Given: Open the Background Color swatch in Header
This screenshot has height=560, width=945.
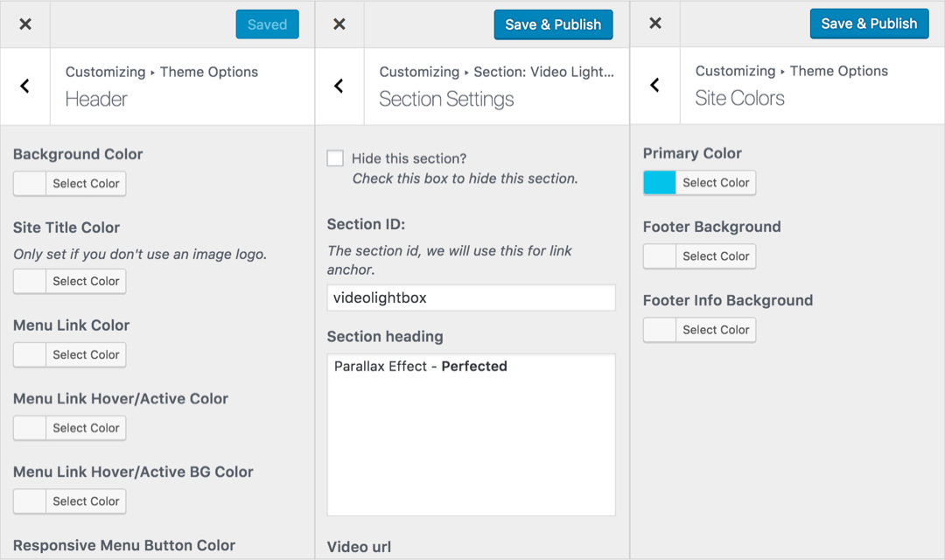Looking at the screenshot, I should [30, 183].
